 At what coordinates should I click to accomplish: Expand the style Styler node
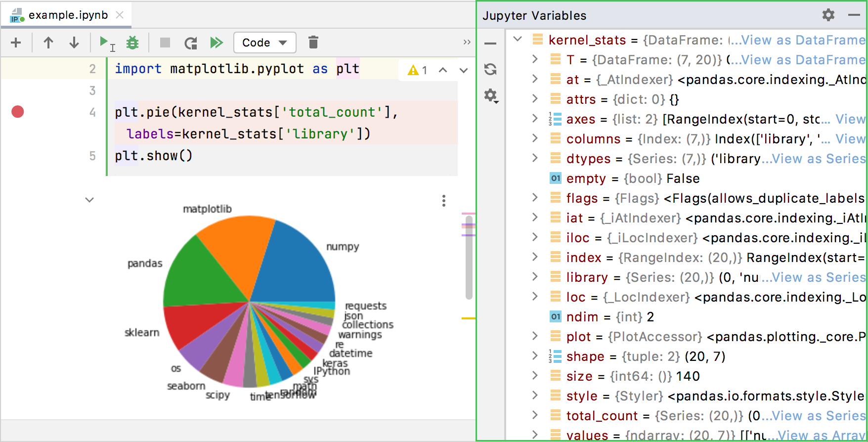(535, 396)
